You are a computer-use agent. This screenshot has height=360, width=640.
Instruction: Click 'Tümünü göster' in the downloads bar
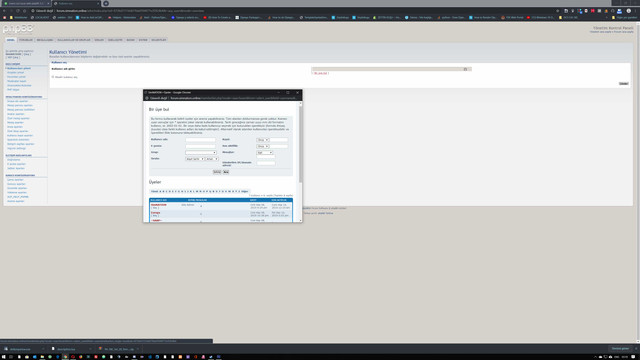tap(620, 349)
